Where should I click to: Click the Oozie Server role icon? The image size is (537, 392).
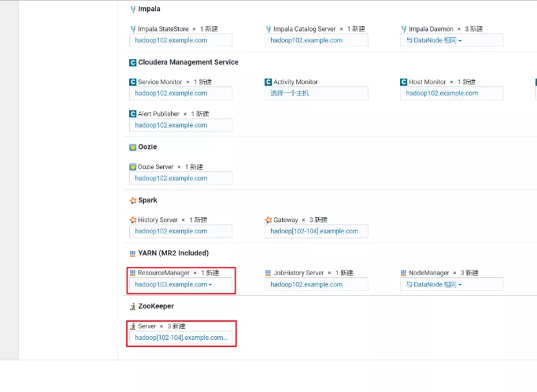point(133,167)
